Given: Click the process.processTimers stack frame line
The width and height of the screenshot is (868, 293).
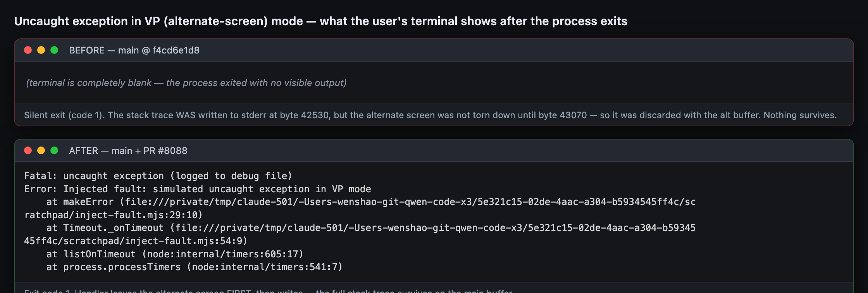Looking at the screenshot, I should click(x=195, y=267).
